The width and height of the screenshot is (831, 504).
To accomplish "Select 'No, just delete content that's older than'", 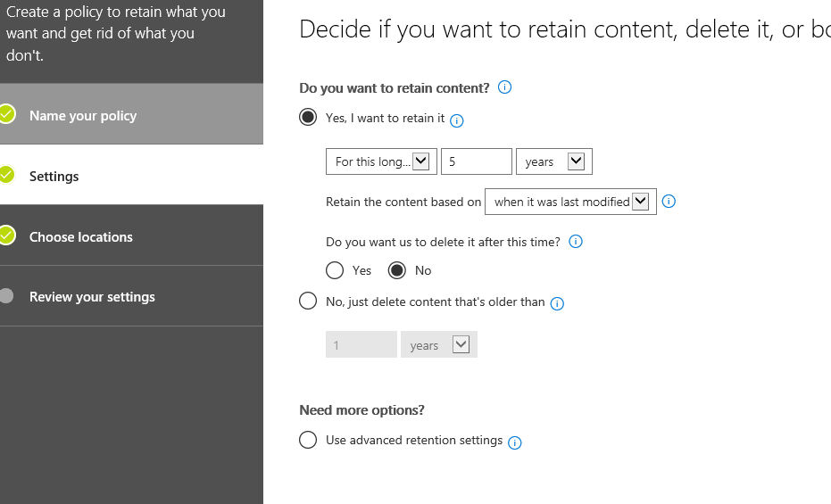I will coord(308,302).
